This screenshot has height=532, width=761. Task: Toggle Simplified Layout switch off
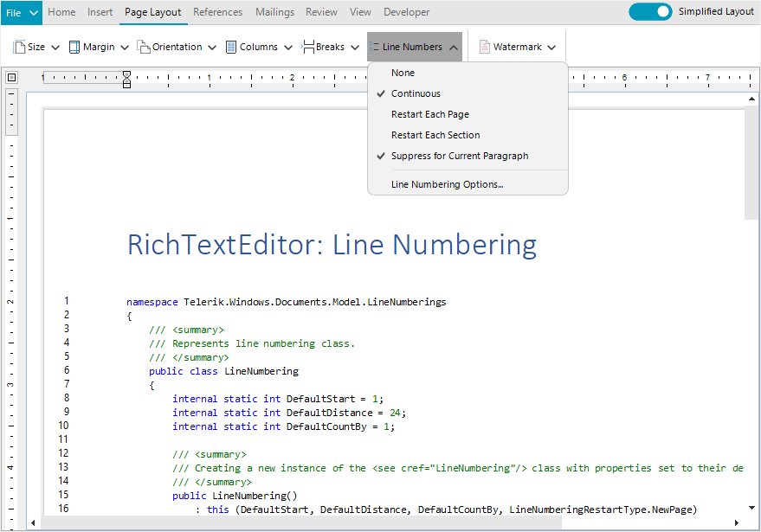click(650, 11)
